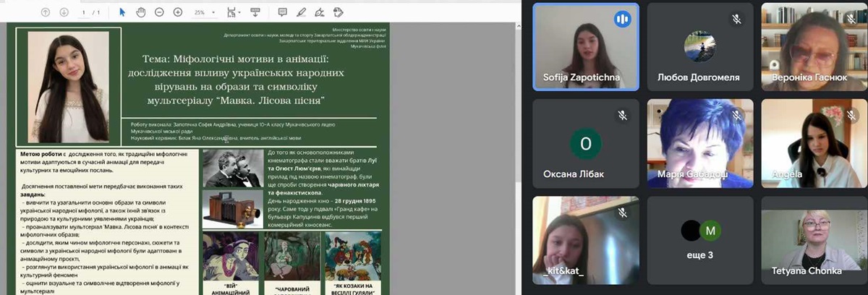This screenshot has width=868, height=295.
Task: Go to next page with down arrow
Action: [64, 12]
